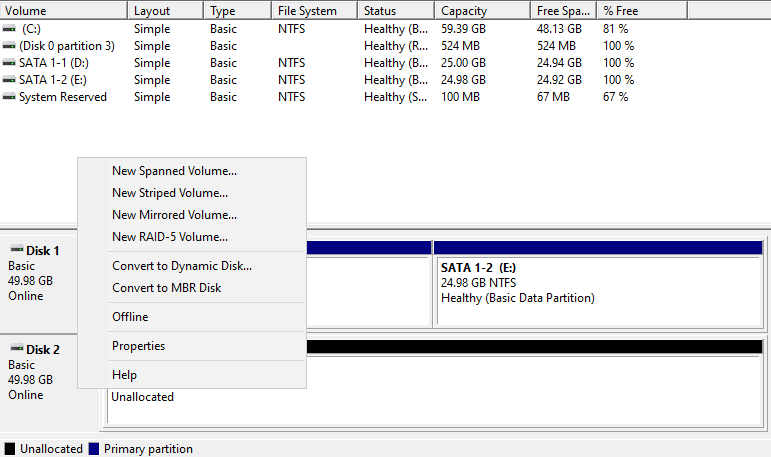Select New RAID-5 Volume option
The width and height of the screenshot is (771, 457).
pos(192,237)
